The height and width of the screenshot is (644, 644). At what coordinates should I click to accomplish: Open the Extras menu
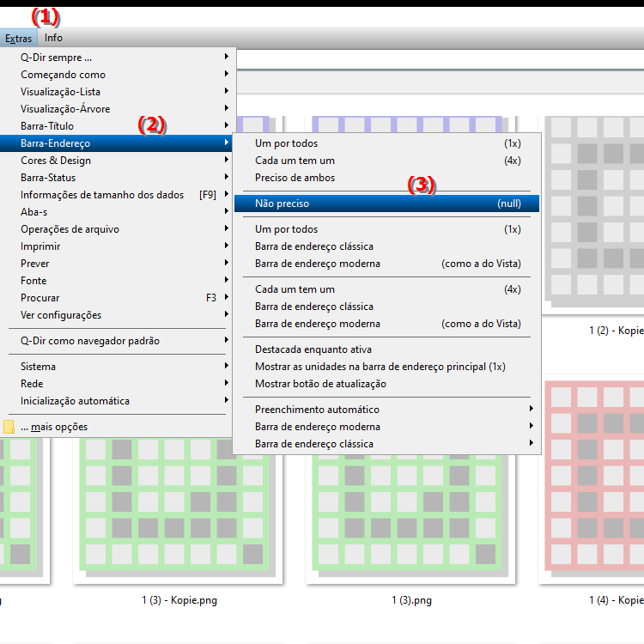tap(19, 38)
